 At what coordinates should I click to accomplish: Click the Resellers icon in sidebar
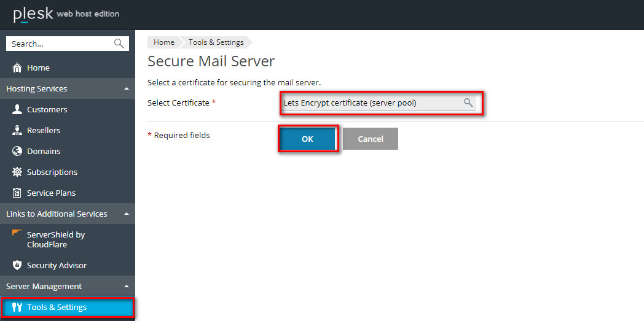click(x=17, y=130)
